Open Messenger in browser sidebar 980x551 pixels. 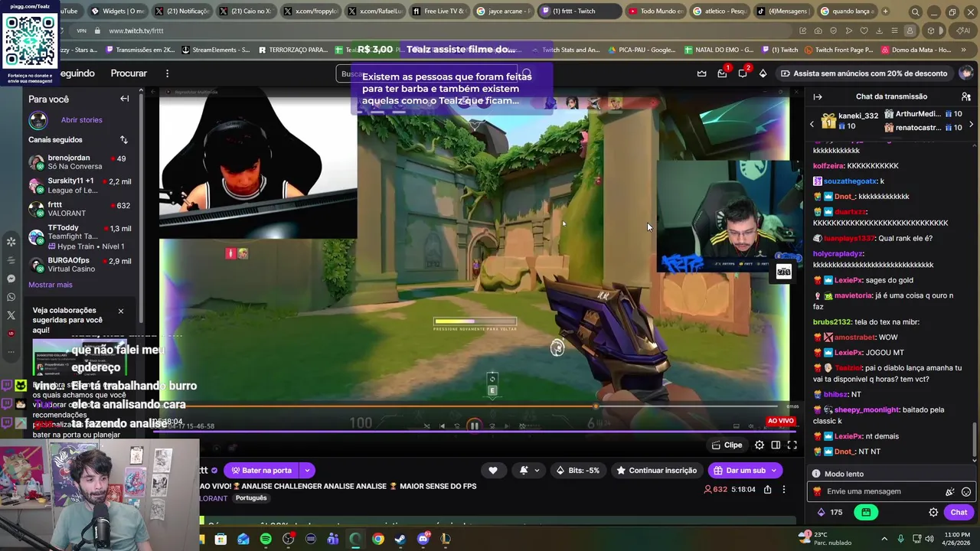coord(11,279)
